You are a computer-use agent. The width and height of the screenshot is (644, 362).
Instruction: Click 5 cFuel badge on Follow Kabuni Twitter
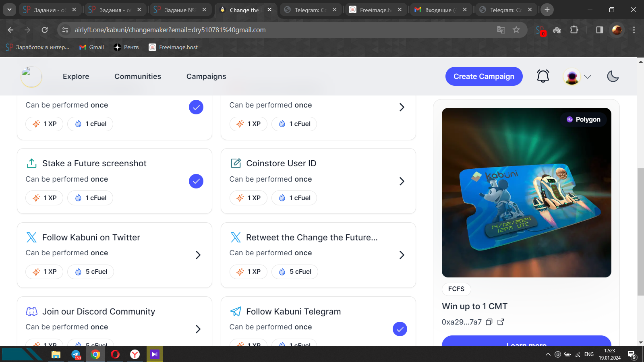[91, 272]
